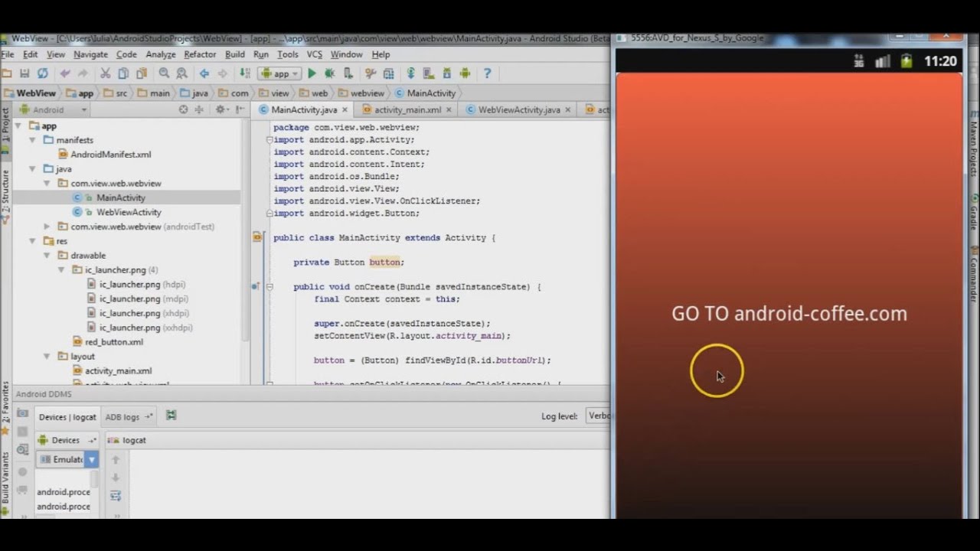Open the Navigate menu
Image resolution: width=980 pixels, height=551 pixels.
[x=90, y=54]
